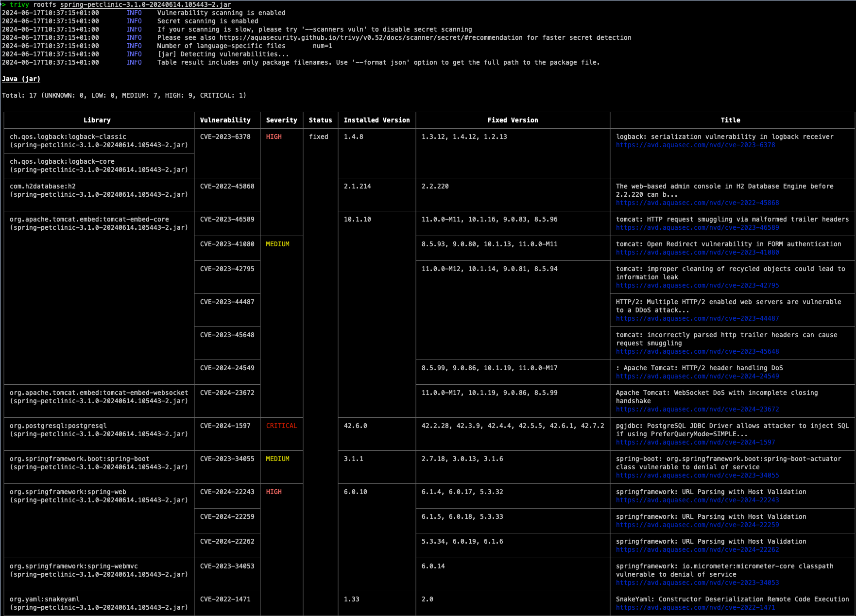Click the ch.qos.logback:logback-core library cell
The image size is (856, 616).
click(x=99, y=166)
